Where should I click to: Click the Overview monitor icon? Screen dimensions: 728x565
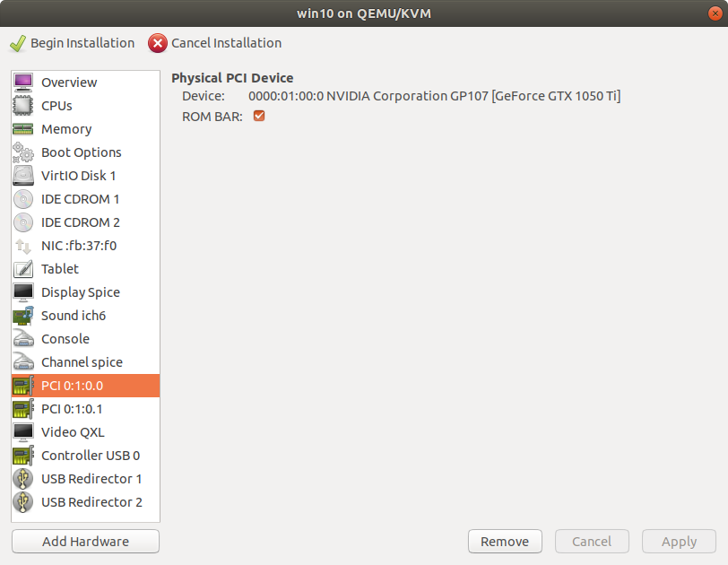(x=23, y=83)
